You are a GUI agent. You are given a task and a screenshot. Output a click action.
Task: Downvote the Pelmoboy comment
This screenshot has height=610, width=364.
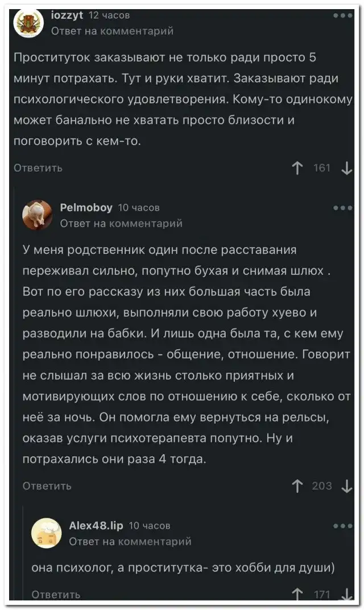click(346, 485)
